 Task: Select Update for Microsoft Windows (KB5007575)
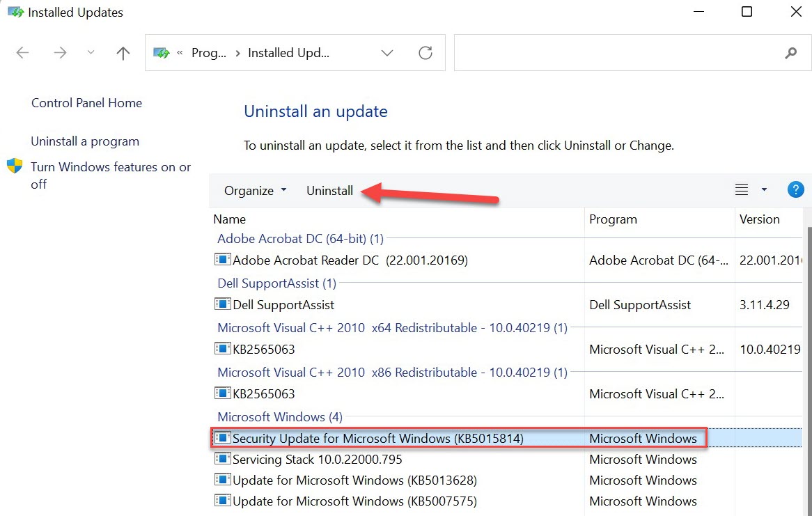tap(508, 501)
